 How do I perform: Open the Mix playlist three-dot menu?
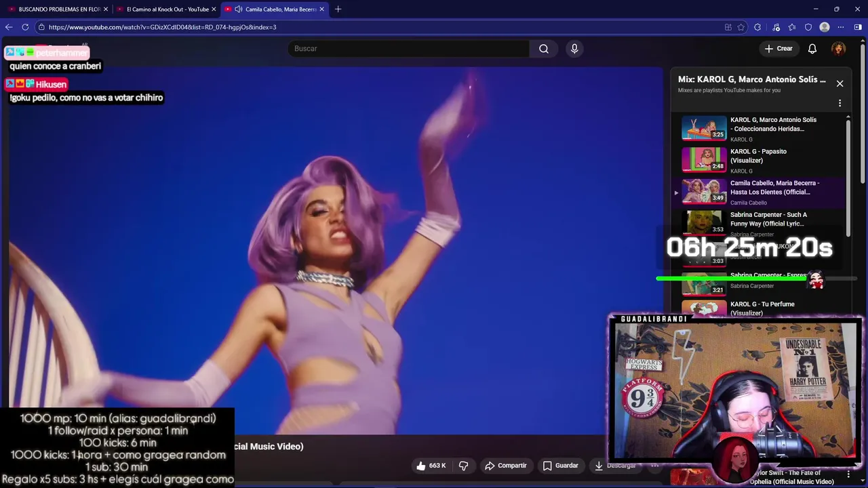coord(840,104)
